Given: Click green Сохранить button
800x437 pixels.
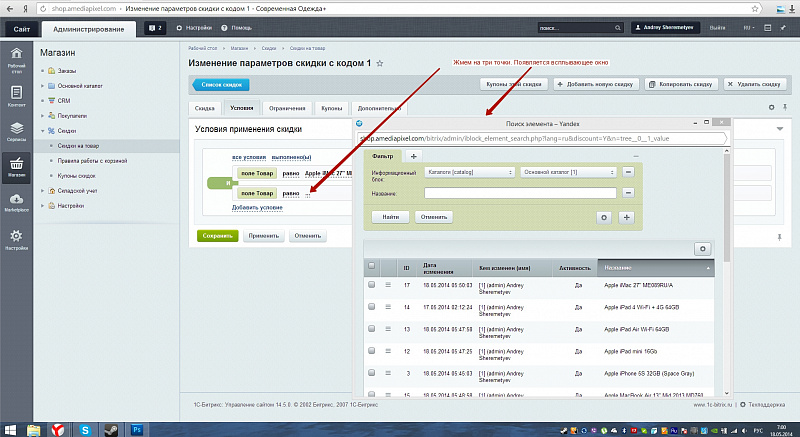Looking at the screenshot, I should pos(217,236).
